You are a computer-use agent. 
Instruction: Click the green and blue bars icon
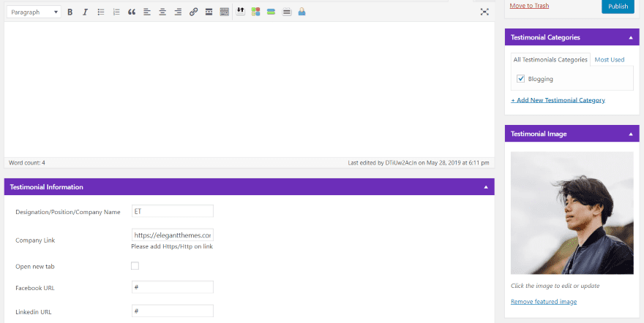pos(271,12)
